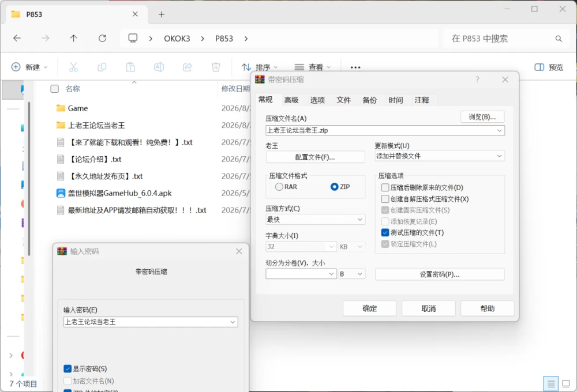Go up one folder level
Viewport: 577px width, 392px height.
[74, 38]
